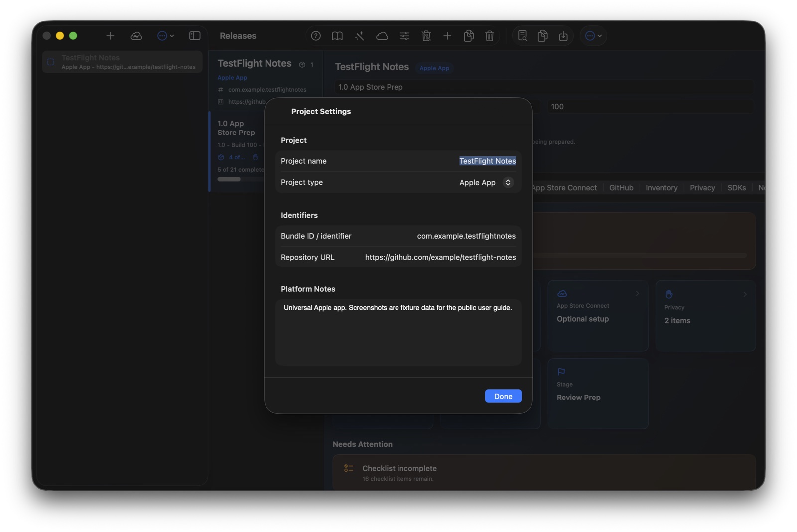The width and height of the screenshot is (797, 532).
Task: Click into the Platform Notes text area
Action: 398,332
